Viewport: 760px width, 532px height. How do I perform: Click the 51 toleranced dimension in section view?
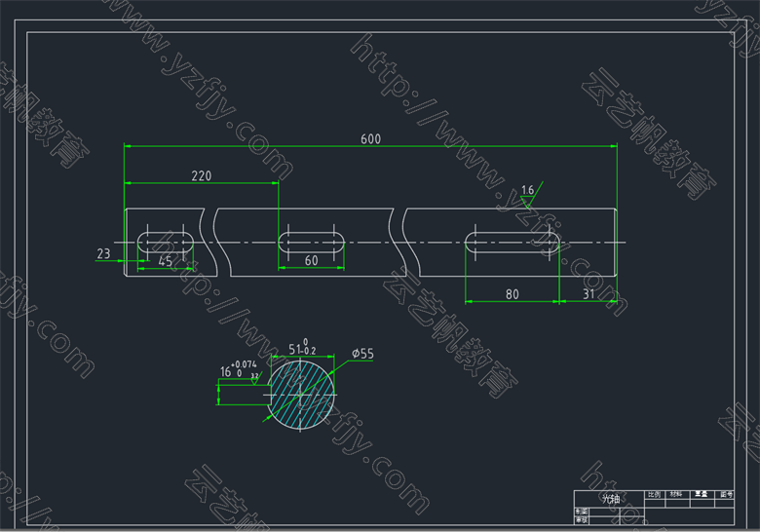pos(302,348)
